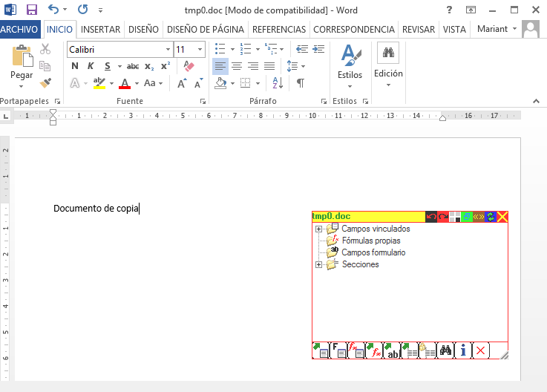Viewport: 547px width, 392px height.
Task: Open the Calibri font name dropdown
Action: click(x=168, y=50)
